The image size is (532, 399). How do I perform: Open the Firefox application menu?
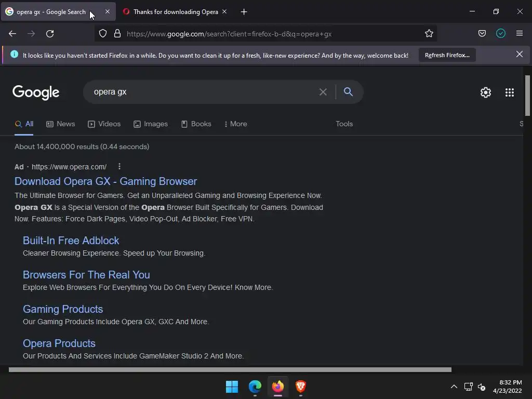click(x=520, y=34)
